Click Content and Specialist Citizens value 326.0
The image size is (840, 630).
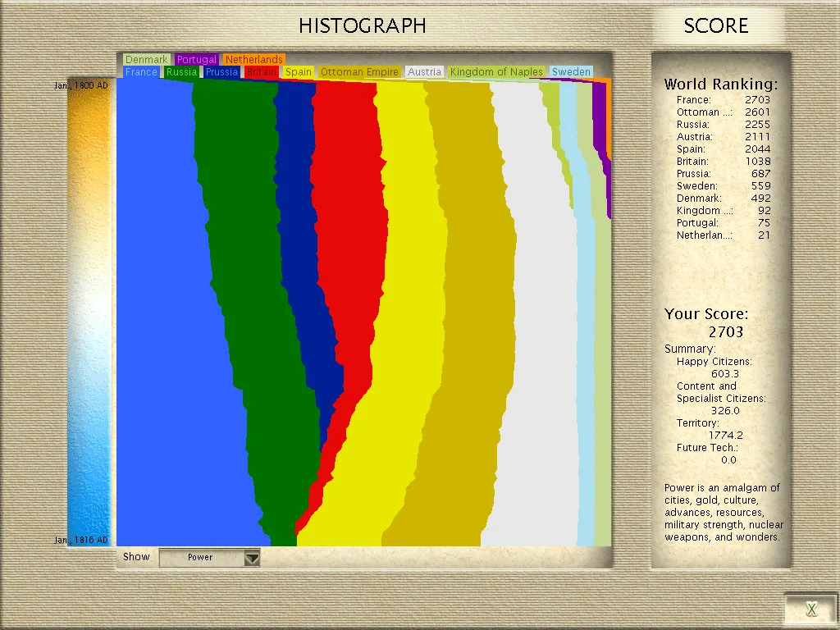click(x=725, y=411)
